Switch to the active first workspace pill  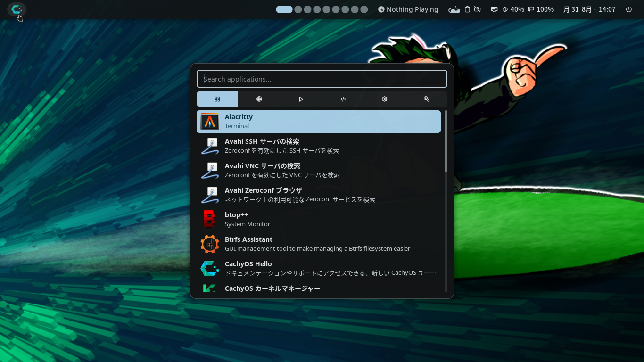coord(284,9)
